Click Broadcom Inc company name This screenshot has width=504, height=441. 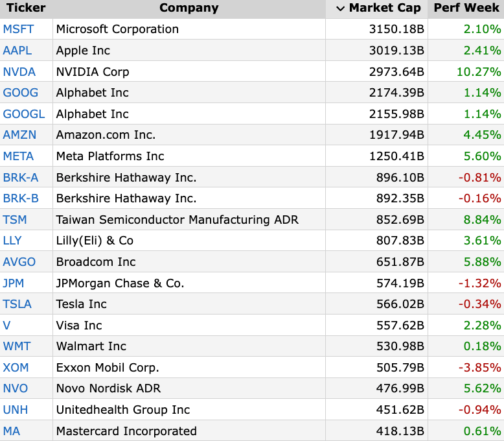coord(96,262)
